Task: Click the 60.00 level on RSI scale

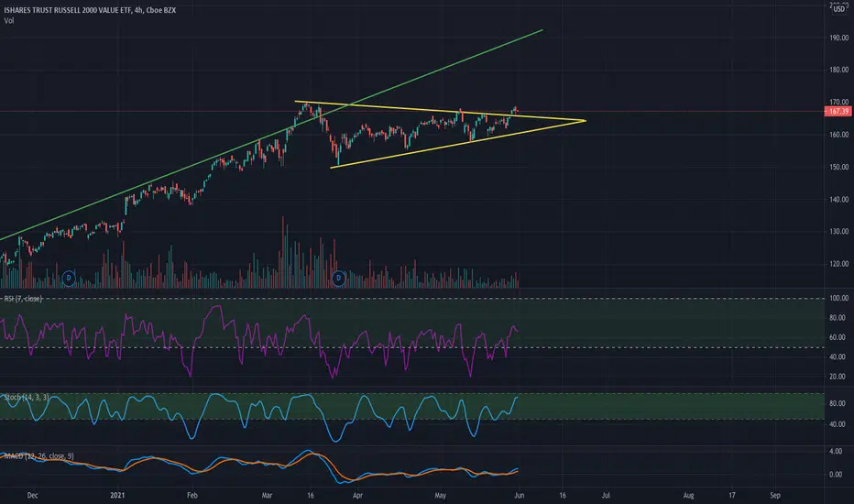Action: tap(839, 337)
